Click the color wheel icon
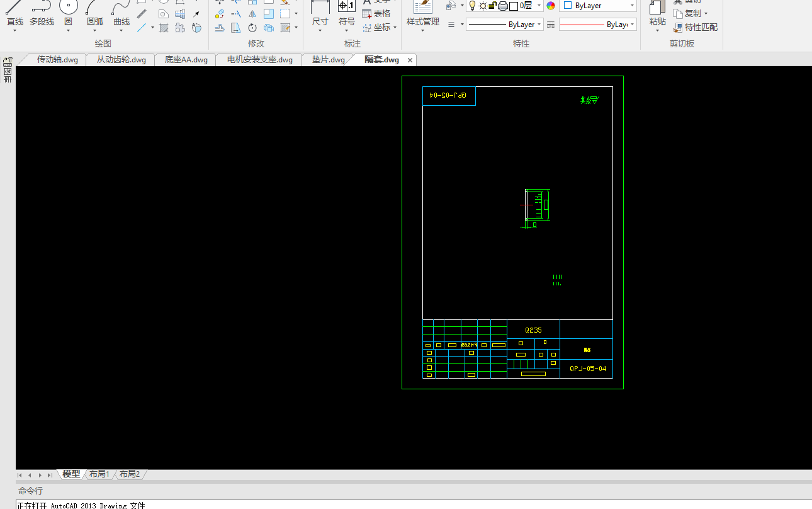Viewport: 812px width, 509px height. pos(551,6)
